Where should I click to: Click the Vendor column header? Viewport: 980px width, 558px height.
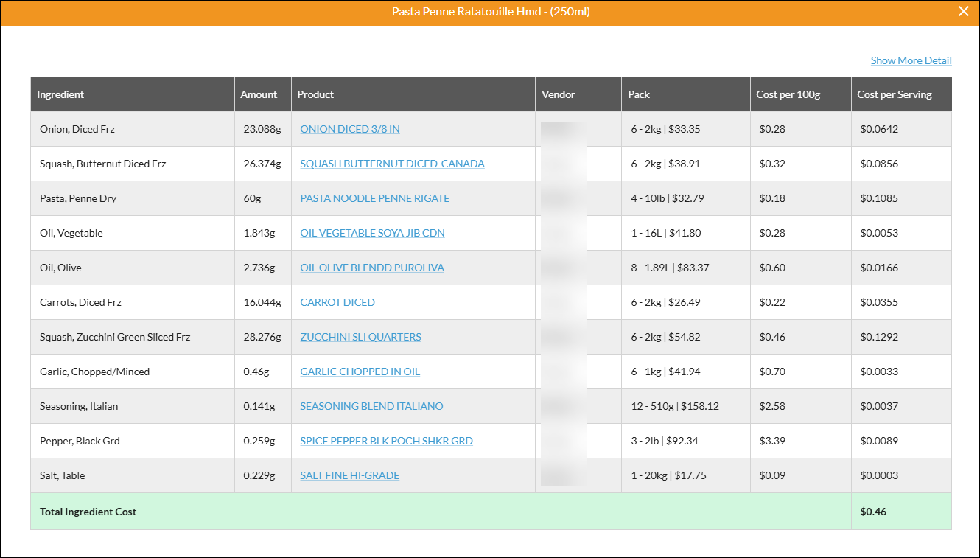click(559, 94)
